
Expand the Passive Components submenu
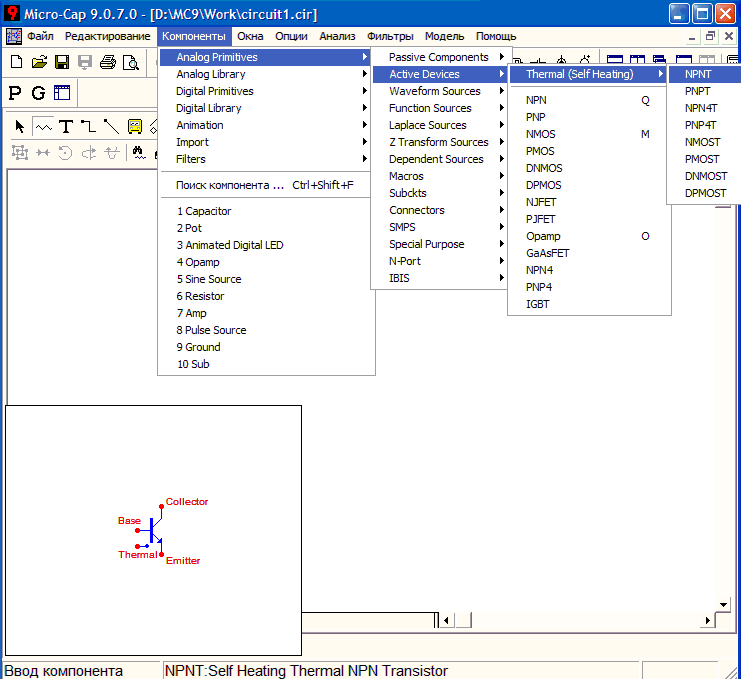tap(440, 57)
